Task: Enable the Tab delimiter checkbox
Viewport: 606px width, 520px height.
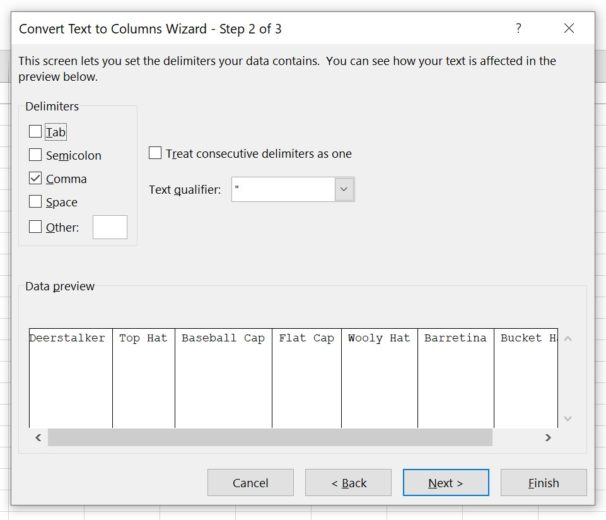Action: tap(36, 132)
